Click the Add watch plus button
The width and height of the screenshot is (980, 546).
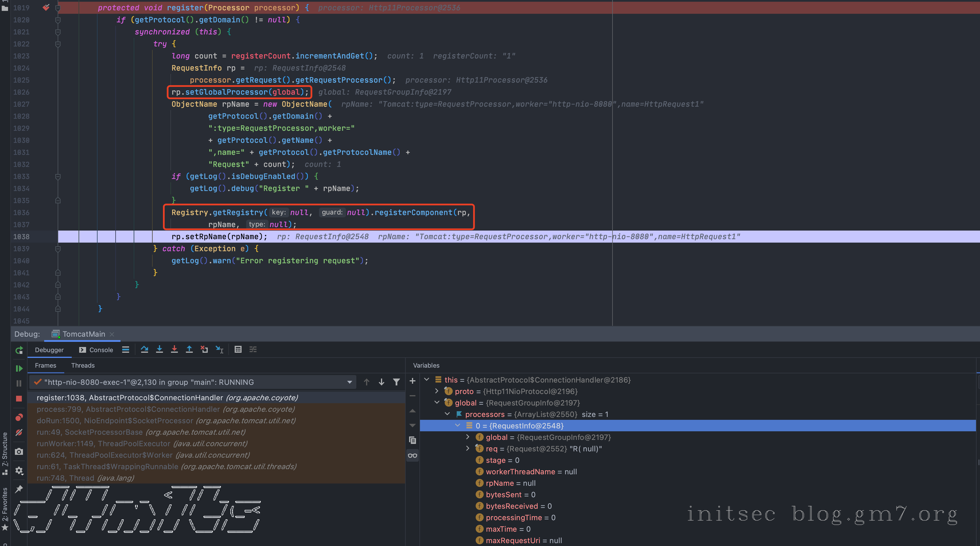(412, 381)
